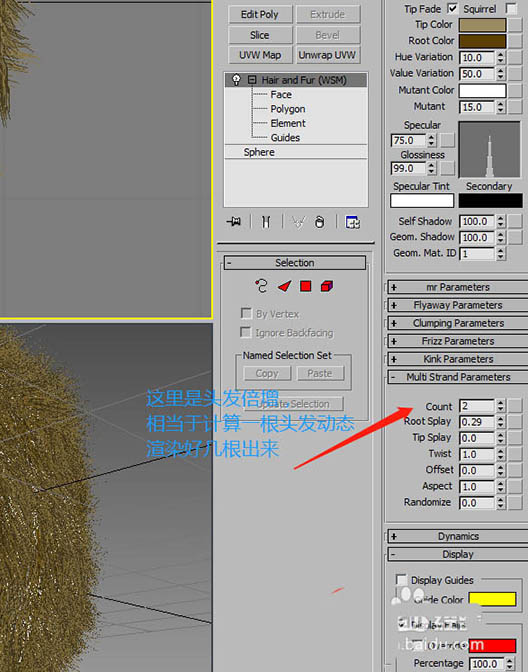The image size is (528, 672).
Task: Enable Tip Fade checkbox
Action: click(452, 8)
